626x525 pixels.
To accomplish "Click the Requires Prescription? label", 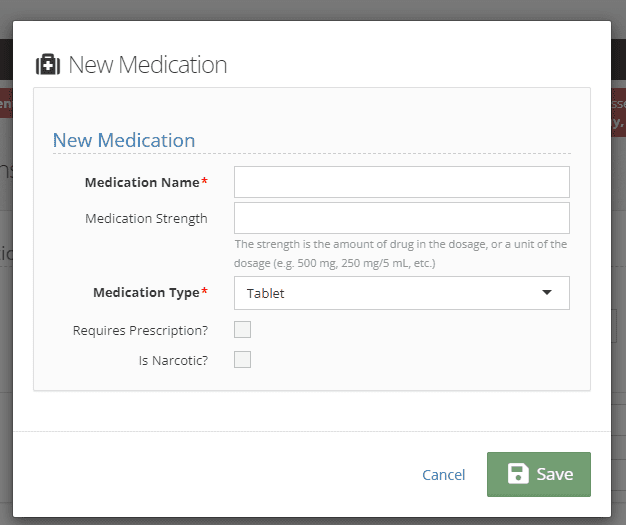I will pyautogui.click(x=141, y=331).
